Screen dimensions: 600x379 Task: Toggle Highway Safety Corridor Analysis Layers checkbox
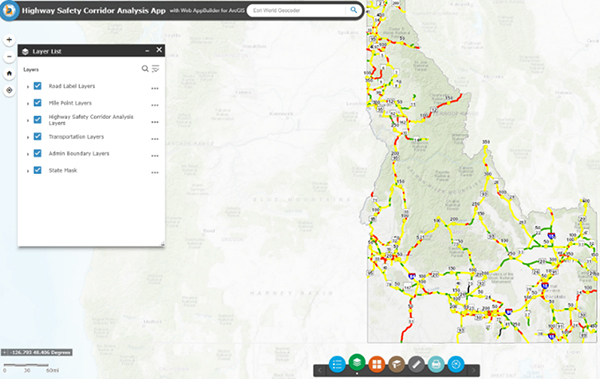(x=38, y=119)
